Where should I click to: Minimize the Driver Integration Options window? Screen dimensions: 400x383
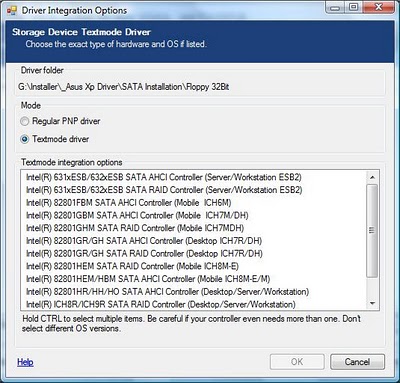[x=335, y=8]
